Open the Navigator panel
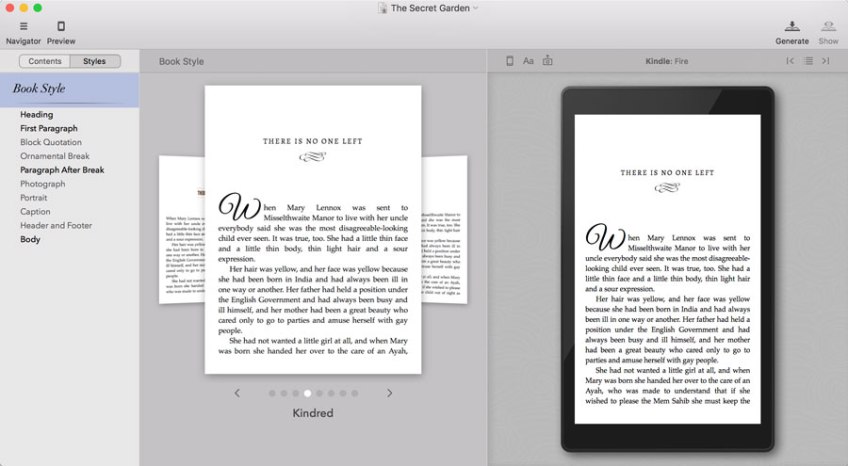This screenshot has width=848, height=466. click(x=23, y=32)
